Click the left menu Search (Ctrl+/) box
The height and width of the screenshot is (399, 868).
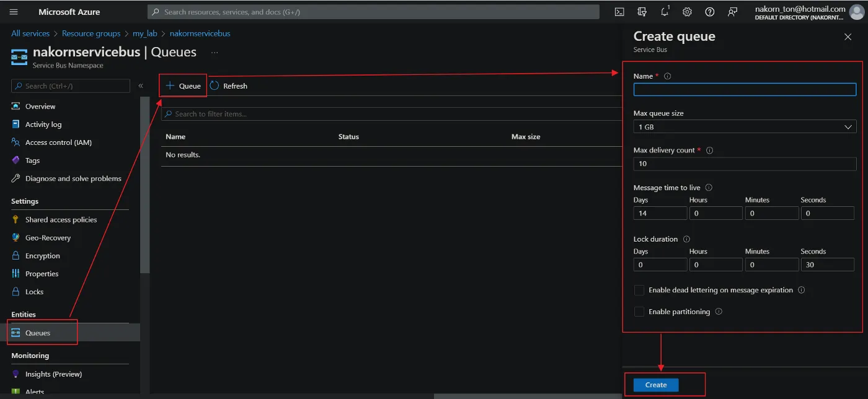click(71, 86)
